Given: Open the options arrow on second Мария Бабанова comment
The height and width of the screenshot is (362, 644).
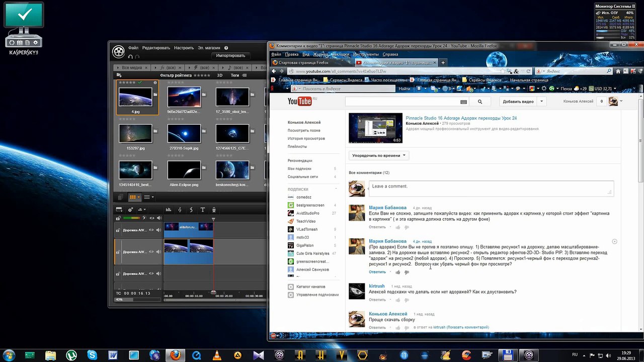Looking at the screenshot, I should click(x=614, y=241).
